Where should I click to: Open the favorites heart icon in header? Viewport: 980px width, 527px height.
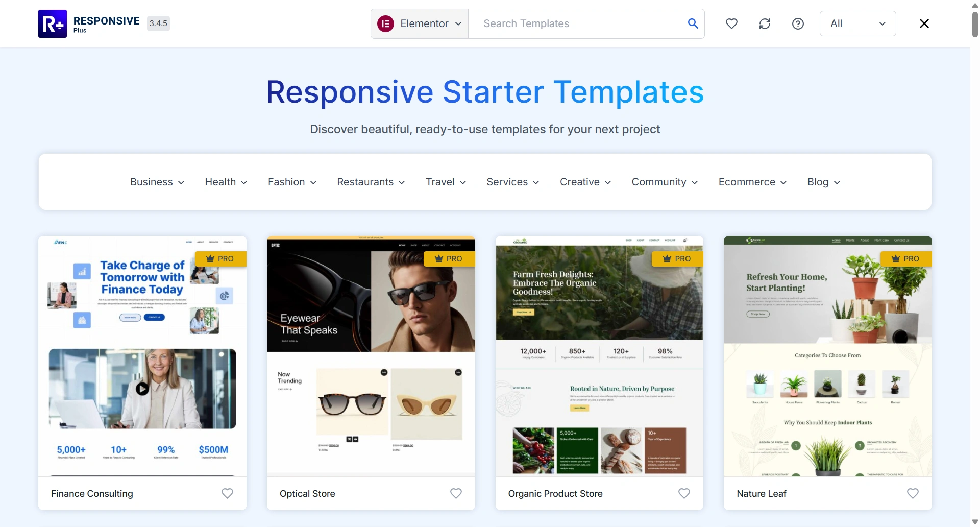tap(731, 23)
